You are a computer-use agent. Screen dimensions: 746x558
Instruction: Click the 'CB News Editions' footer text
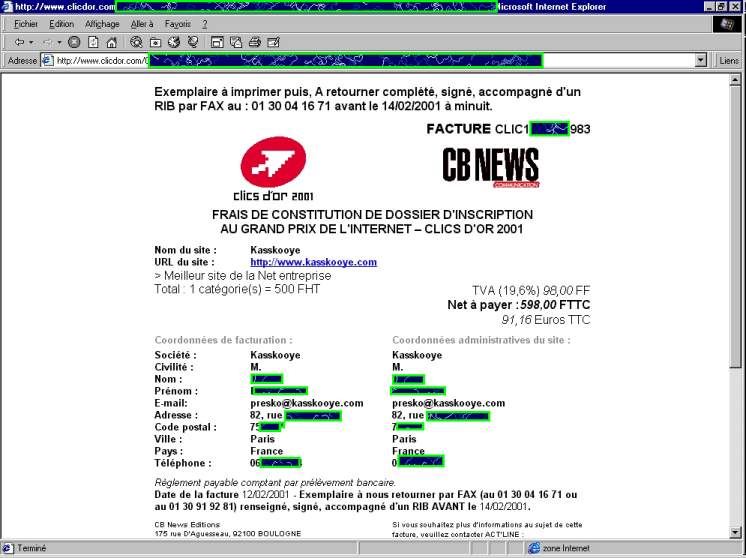[x=187, y=525]
